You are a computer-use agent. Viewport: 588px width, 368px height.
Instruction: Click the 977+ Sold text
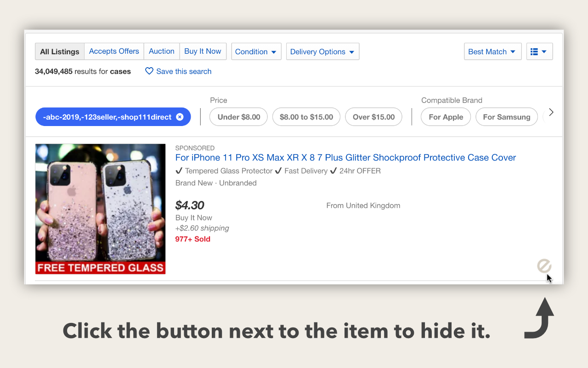pos(193,239)
